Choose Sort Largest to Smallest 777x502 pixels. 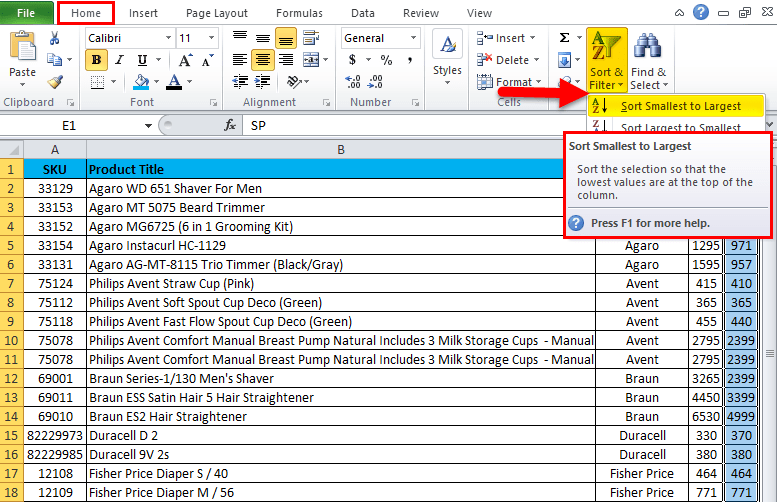pyautogui.click(x=675, y=126)
